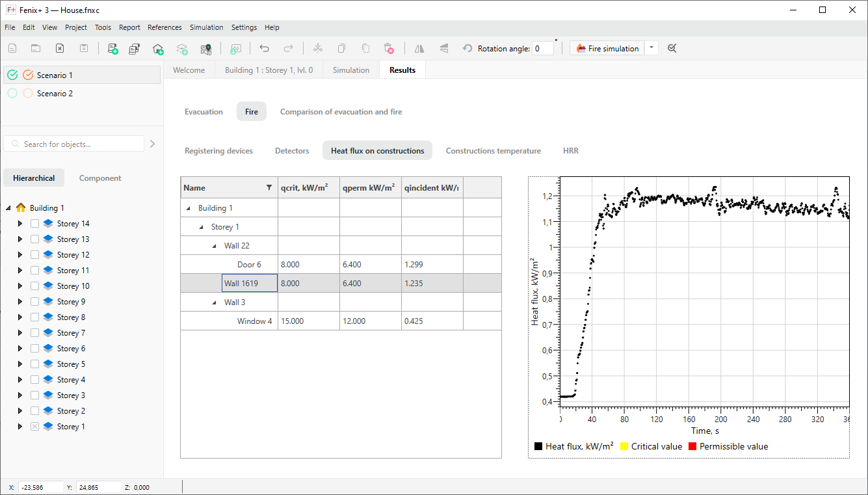Open the References menu
Viewport: 868px width, 495px height.
coord(164,27)
